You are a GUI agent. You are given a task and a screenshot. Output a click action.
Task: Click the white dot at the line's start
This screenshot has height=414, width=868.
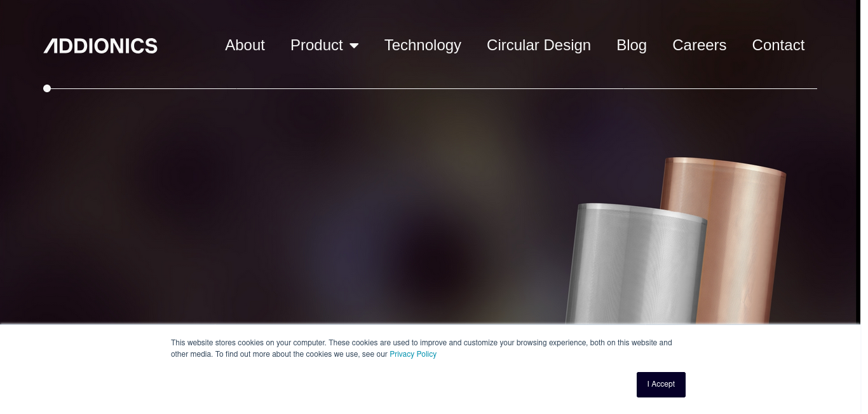tap(47, 88)
